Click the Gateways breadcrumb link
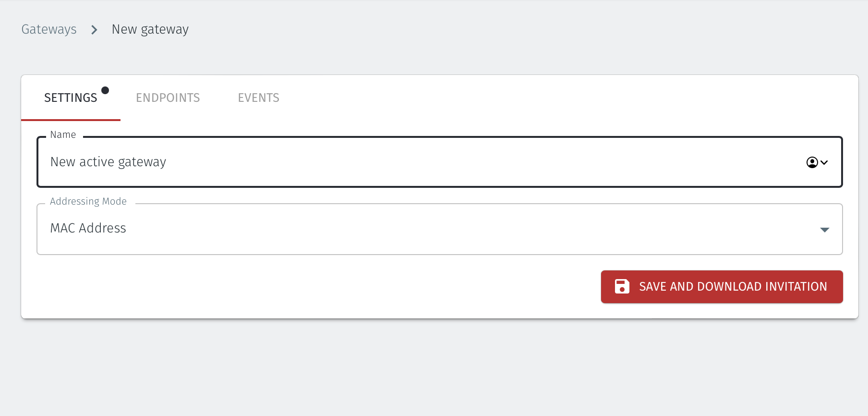 coord(49,29)
